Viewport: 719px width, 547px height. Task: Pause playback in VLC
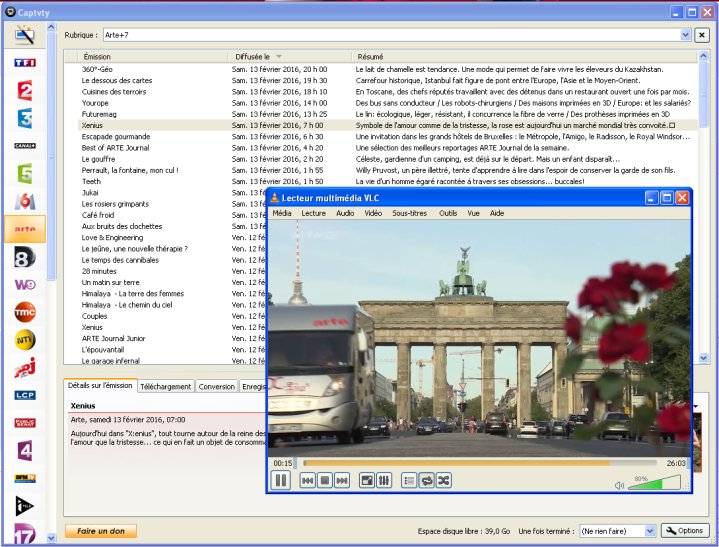(281, 480)
